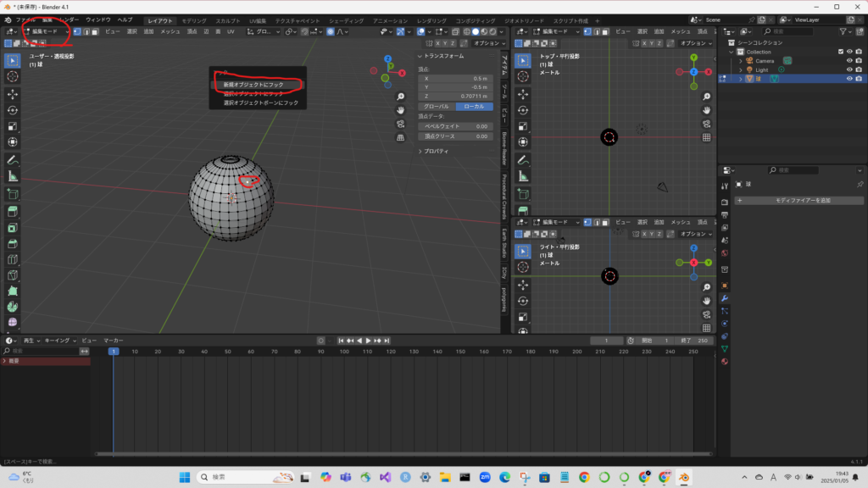Image resolution: width=868 pixels, height=488 pixels.
Task: Switch to the Modeling workspace tab
Action: [193, 19]
